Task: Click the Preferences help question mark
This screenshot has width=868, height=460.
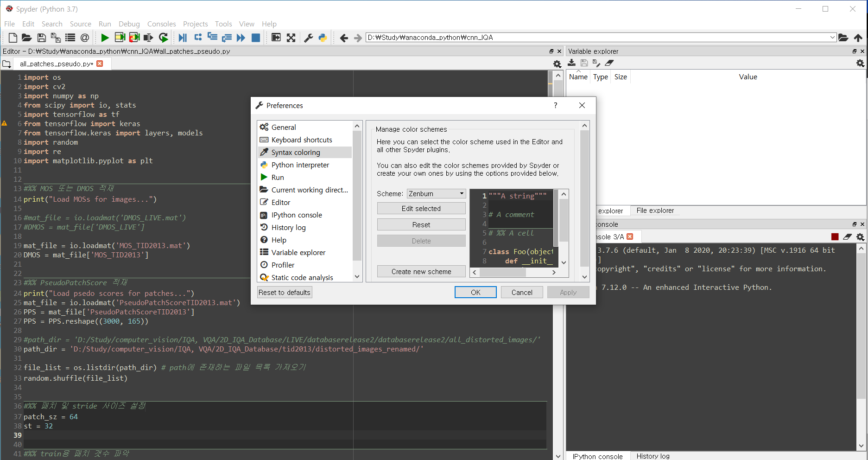Action: pyautogui.click(x=555, y=105)
